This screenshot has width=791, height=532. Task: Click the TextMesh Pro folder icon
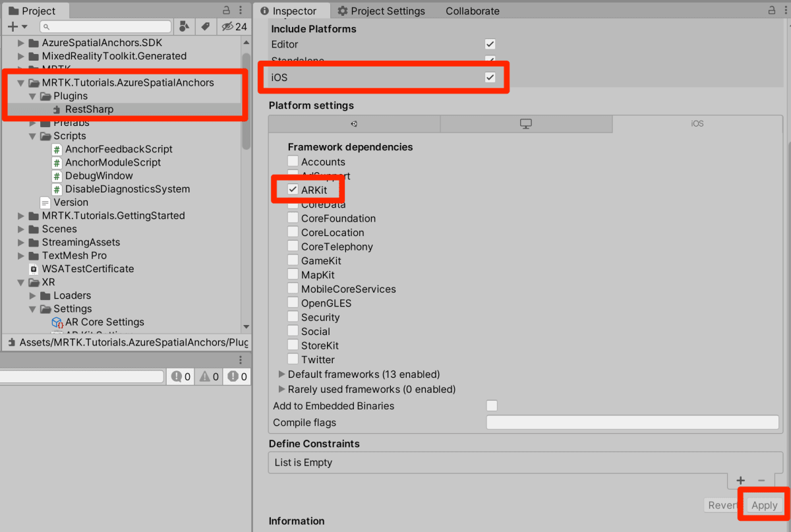34,255
